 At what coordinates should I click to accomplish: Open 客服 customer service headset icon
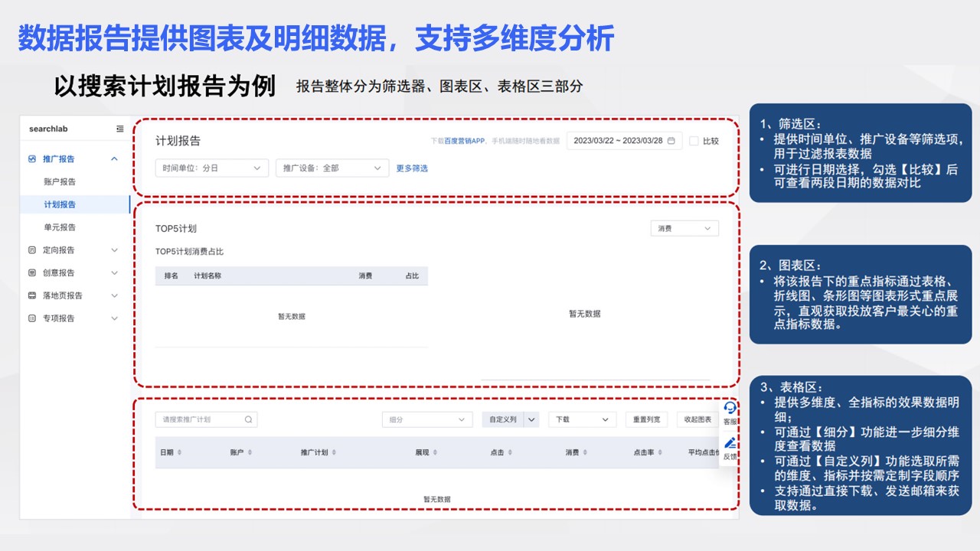point(730,409)
